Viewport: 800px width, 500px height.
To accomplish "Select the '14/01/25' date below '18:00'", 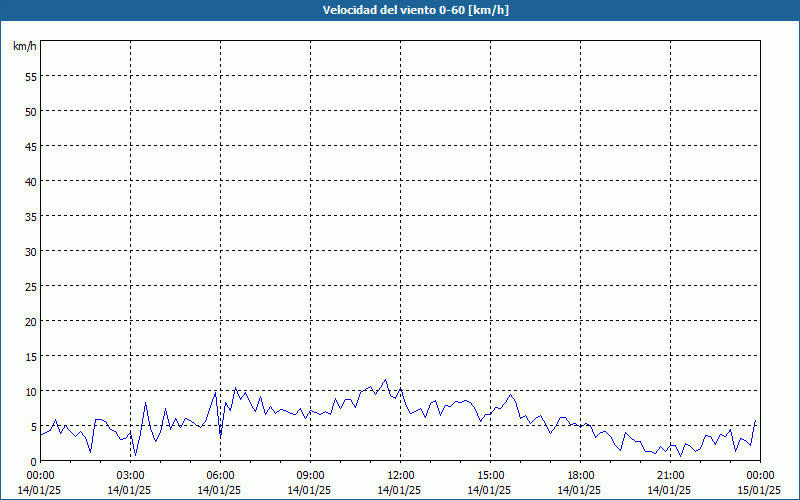I will [579, 490].
